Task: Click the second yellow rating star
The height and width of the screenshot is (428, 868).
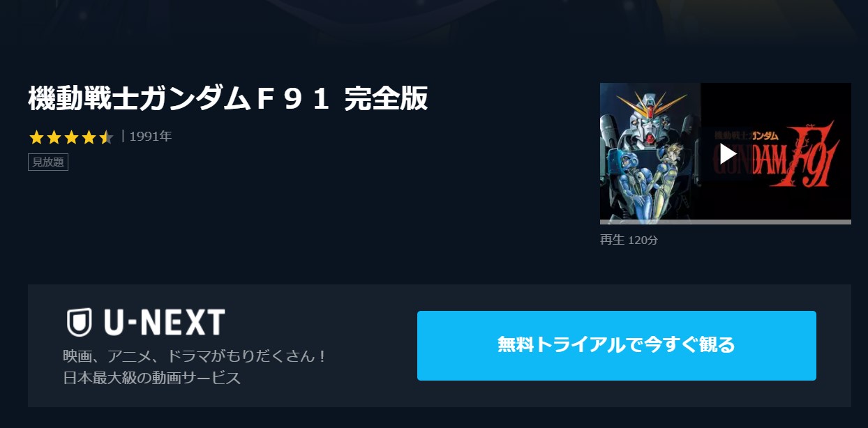Action: click(x=54, y=137)
